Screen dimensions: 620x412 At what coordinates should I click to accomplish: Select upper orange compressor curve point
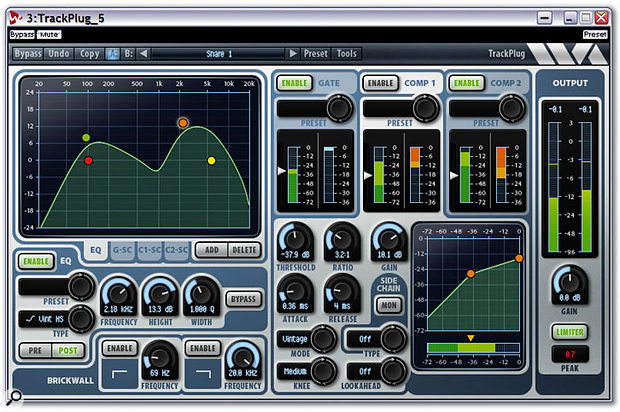click(x=519, y=259)
